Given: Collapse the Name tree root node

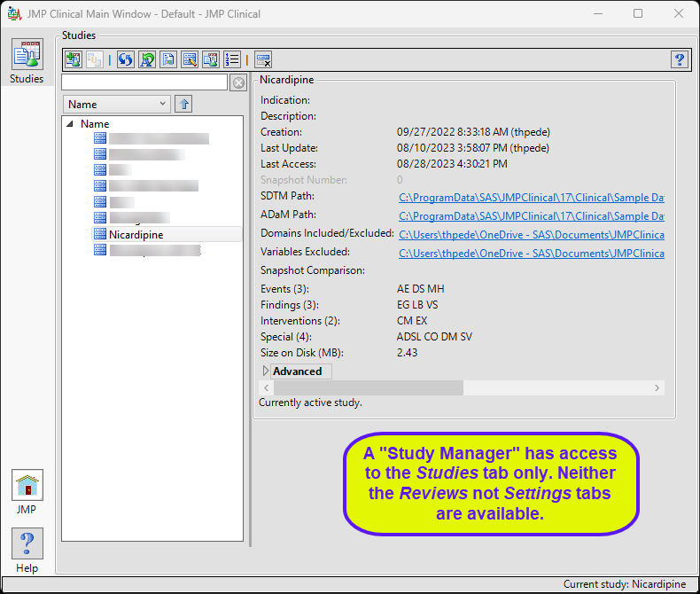Looking at the screenshot, I should coord(70,124).
